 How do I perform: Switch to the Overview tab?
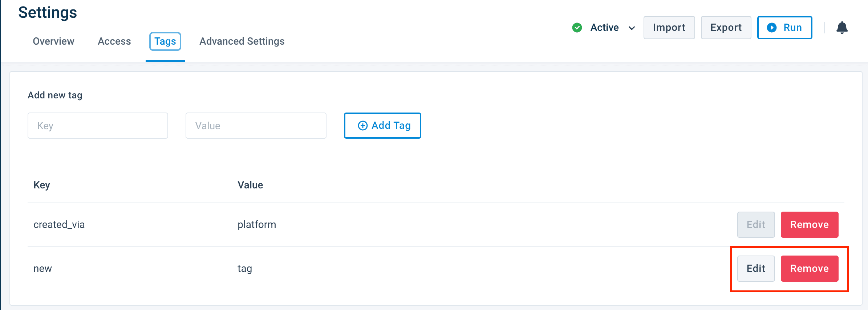point(53,41)
